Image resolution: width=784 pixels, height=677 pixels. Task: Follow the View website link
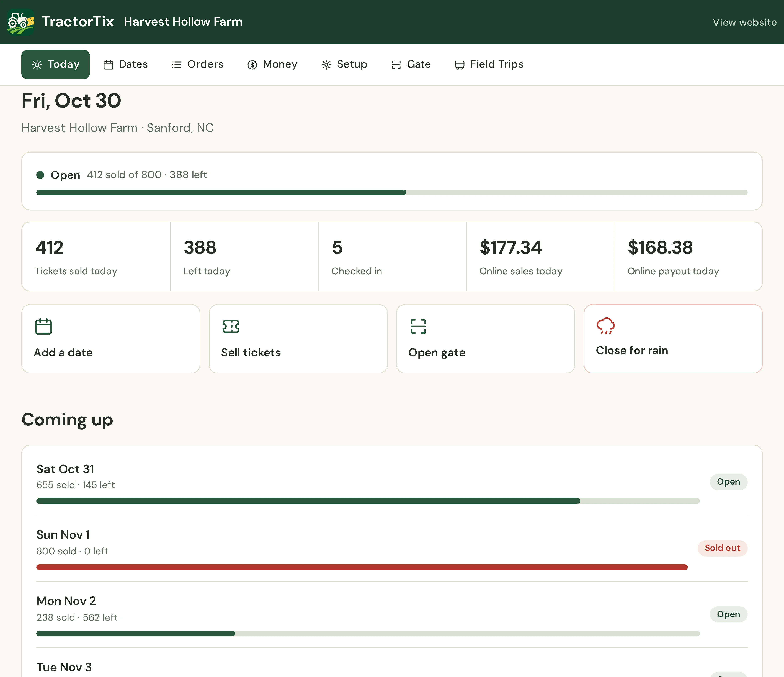pos(745,22)
